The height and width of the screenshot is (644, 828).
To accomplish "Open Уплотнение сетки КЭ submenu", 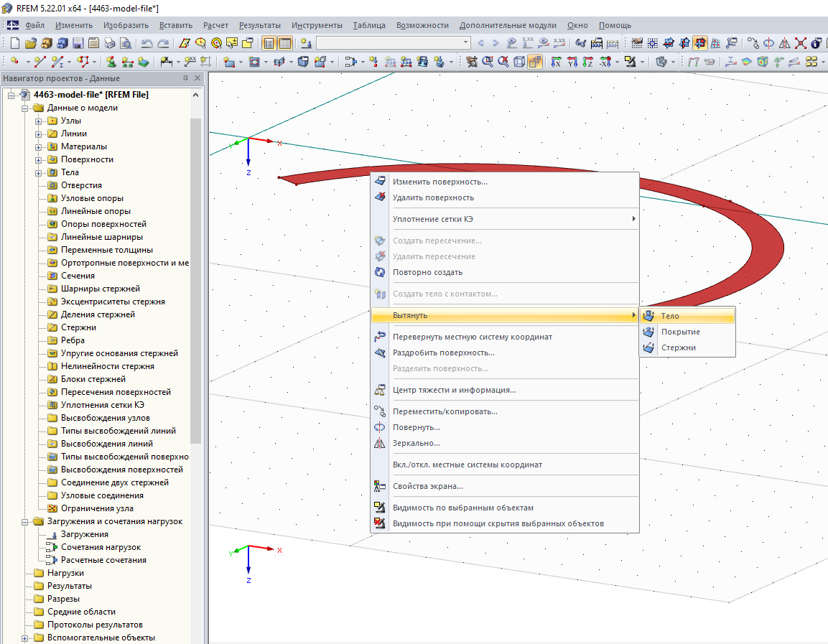I will click(505, 219).
